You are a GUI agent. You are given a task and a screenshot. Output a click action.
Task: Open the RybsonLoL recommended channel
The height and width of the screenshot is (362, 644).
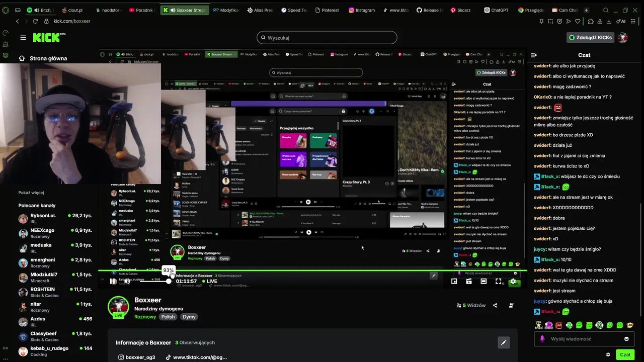tap(55, 219)
